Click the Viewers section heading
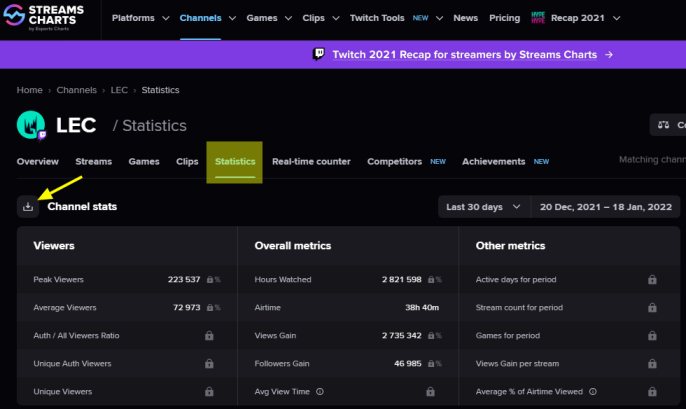This screenshot has width=686, height=409. (54, 246)
